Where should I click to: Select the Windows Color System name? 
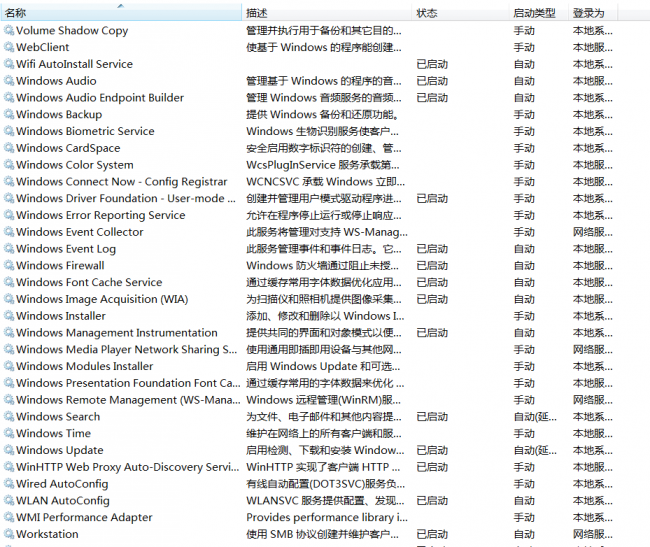point(75,165)
